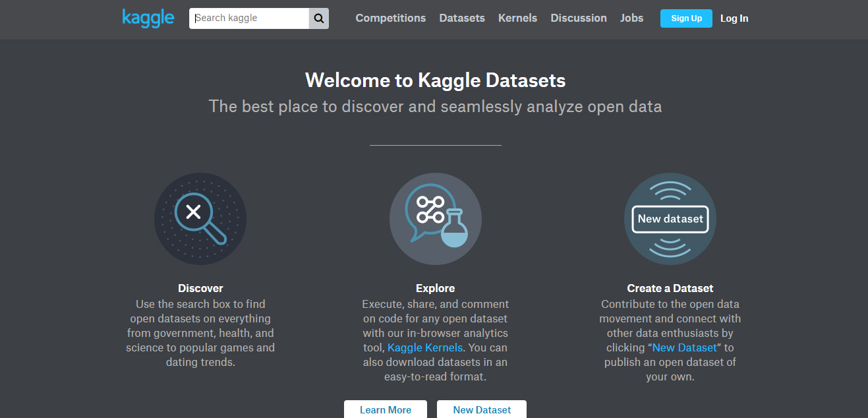
Task: Go to the Datasets section
Action: coord(462,18)
